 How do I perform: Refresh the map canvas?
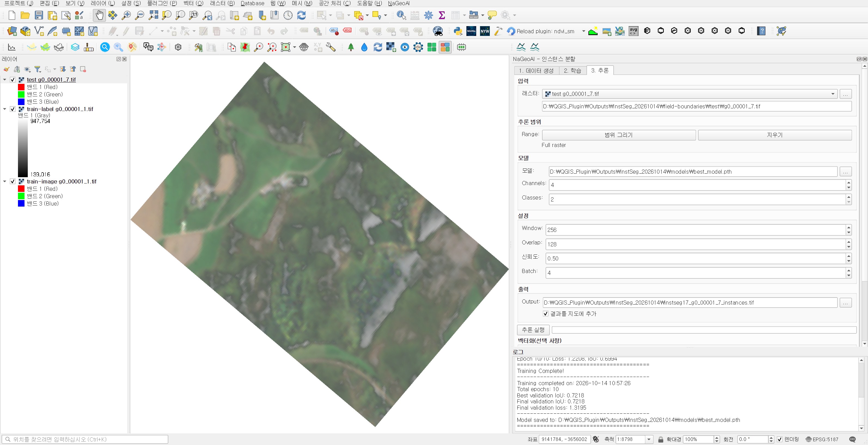click(302, 15)
